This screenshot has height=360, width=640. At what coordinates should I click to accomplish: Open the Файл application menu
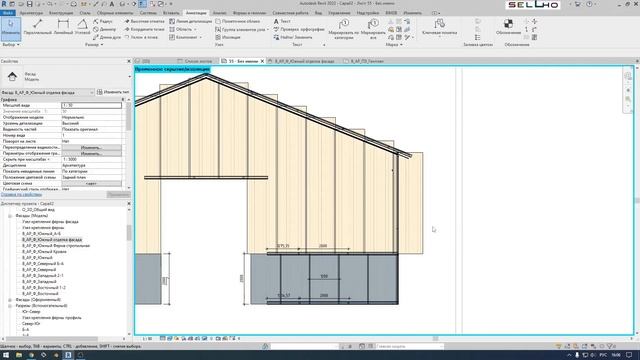[x=8, y=13]
